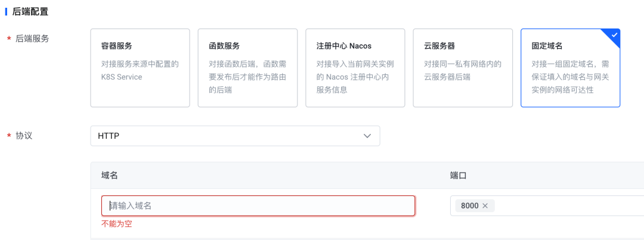Click the blue corner checkmark on 固定域名

click(614, 35)
